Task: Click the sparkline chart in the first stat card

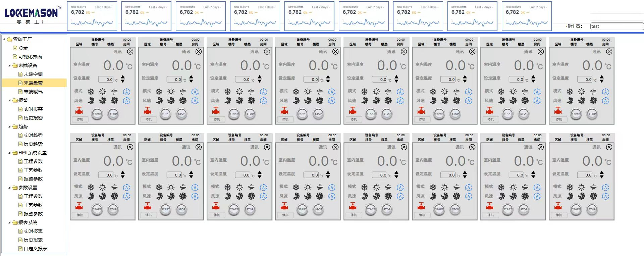Action: coord(92,22)
